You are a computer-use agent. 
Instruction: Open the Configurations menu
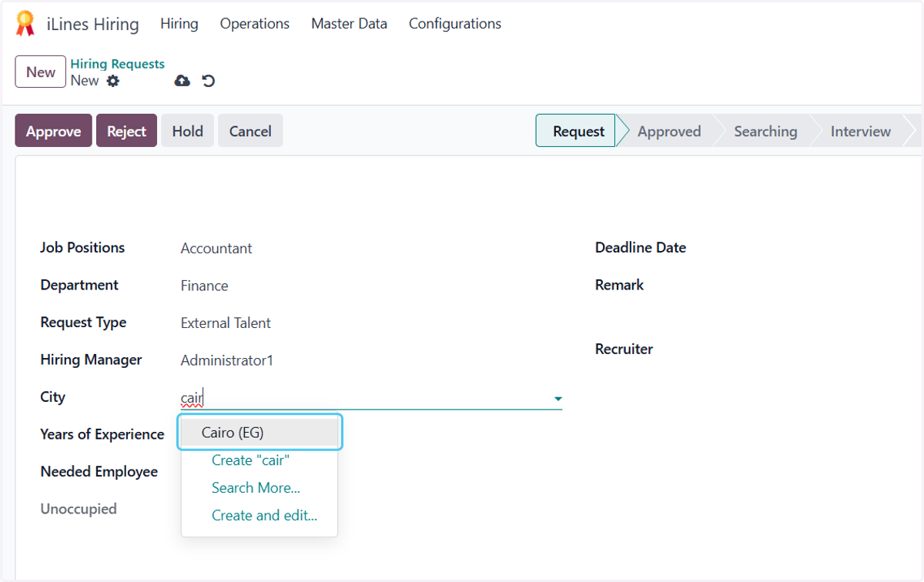455,24
